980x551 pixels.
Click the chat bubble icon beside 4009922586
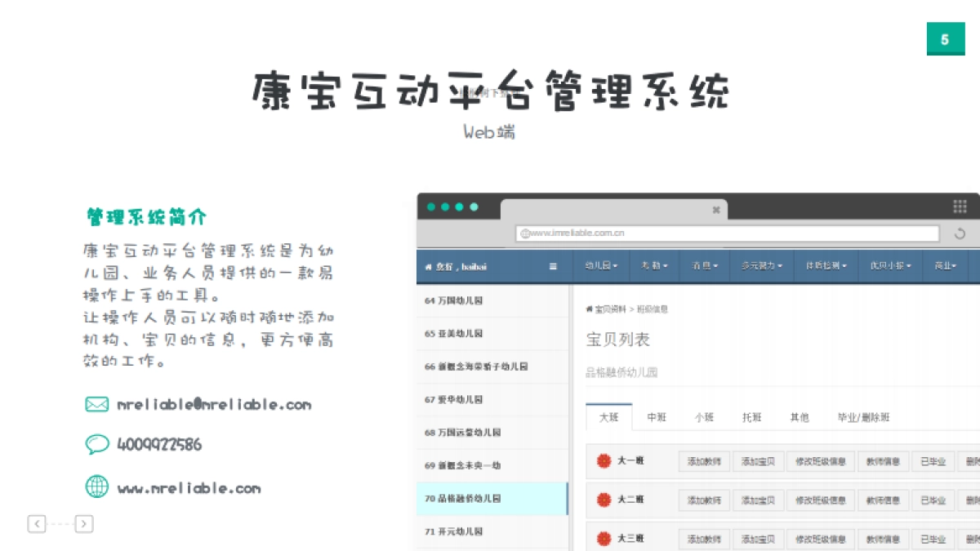97,444
